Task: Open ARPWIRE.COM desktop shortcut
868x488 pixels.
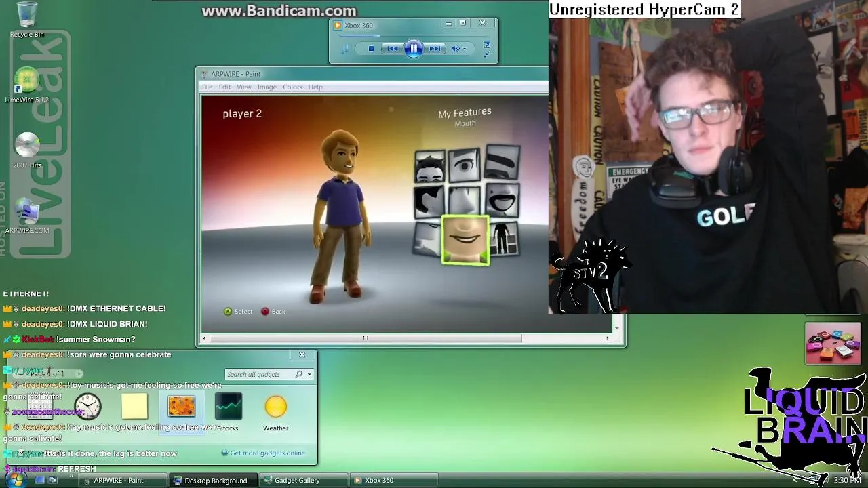Action: click(27, 216)
